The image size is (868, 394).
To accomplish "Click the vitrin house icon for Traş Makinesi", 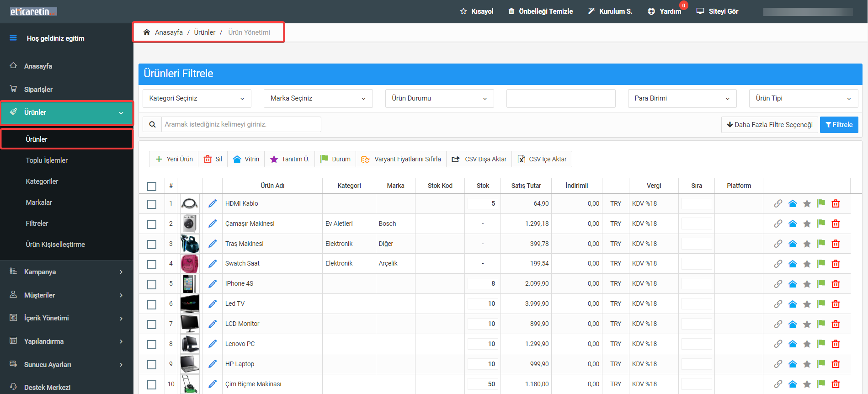I will coord(793,244).
